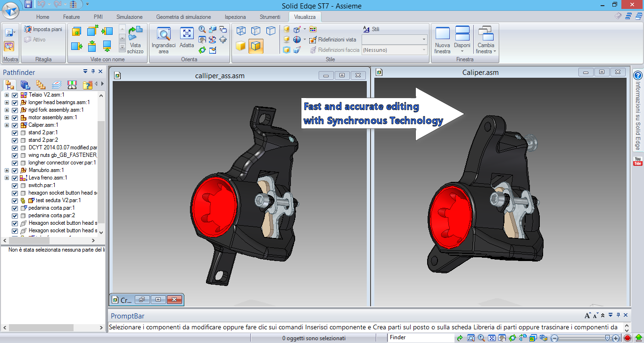Screen dimensions: 644x343
Task: Open YouTube link in right sidebar
Action: click(x=638, y=161)
